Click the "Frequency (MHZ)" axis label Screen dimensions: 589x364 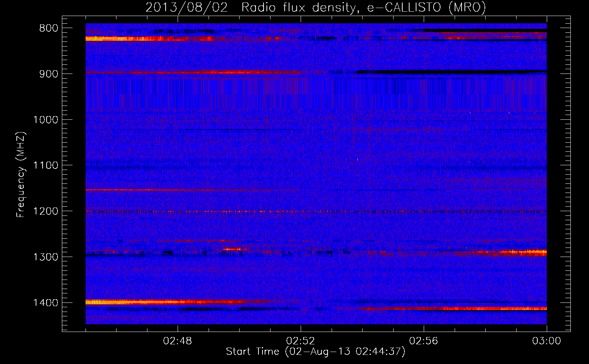click(21, 175)
